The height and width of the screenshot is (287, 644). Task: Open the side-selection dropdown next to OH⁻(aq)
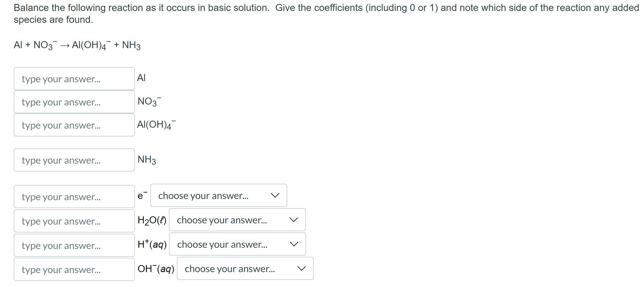(245, 268)
